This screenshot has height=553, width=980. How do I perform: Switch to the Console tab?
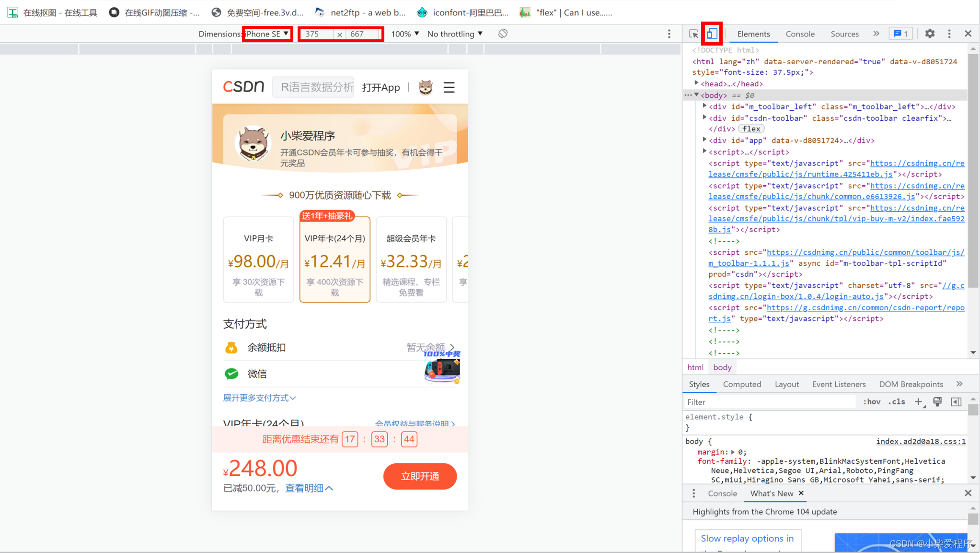pyautogui.click(x=800, y=34)
